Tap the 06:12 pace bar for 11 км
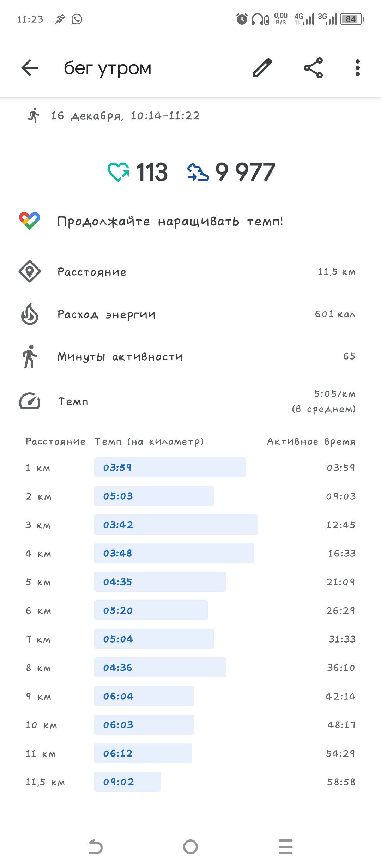381x868 pixels. (x=143, y=753)
